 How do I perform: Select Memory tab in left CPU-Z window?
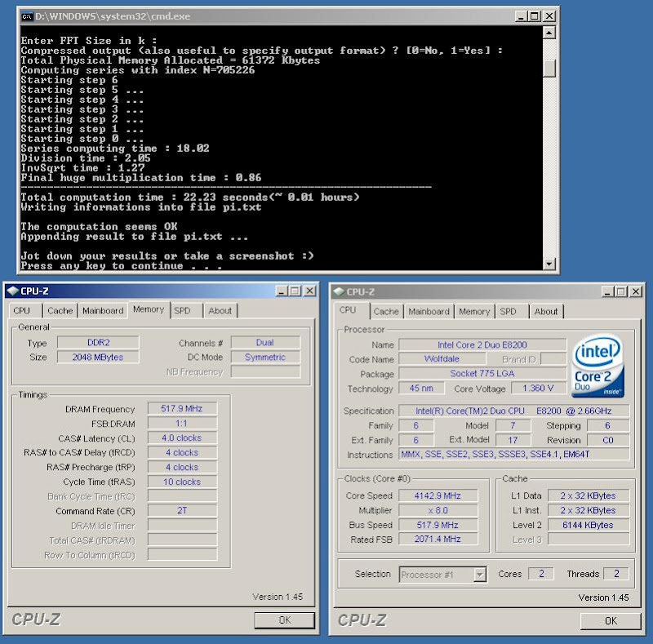(x=149, y=309)
